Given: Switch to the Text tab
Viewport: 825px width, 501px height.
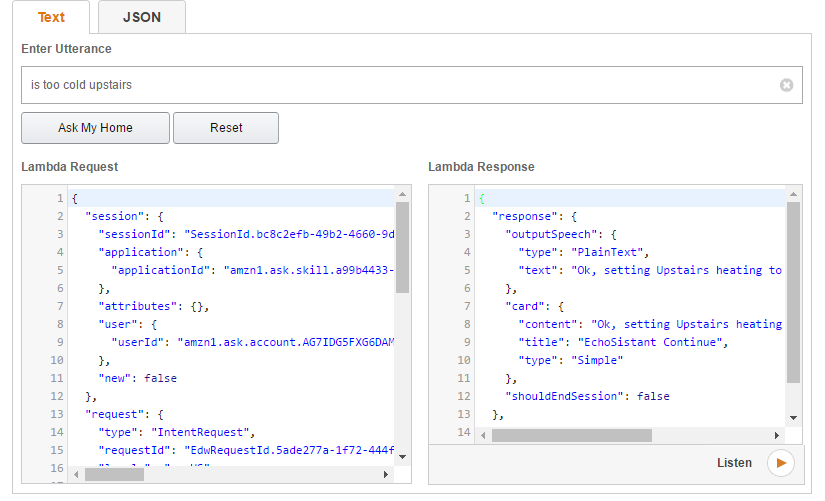Looking at the screenshot, I should click(51, 17).
